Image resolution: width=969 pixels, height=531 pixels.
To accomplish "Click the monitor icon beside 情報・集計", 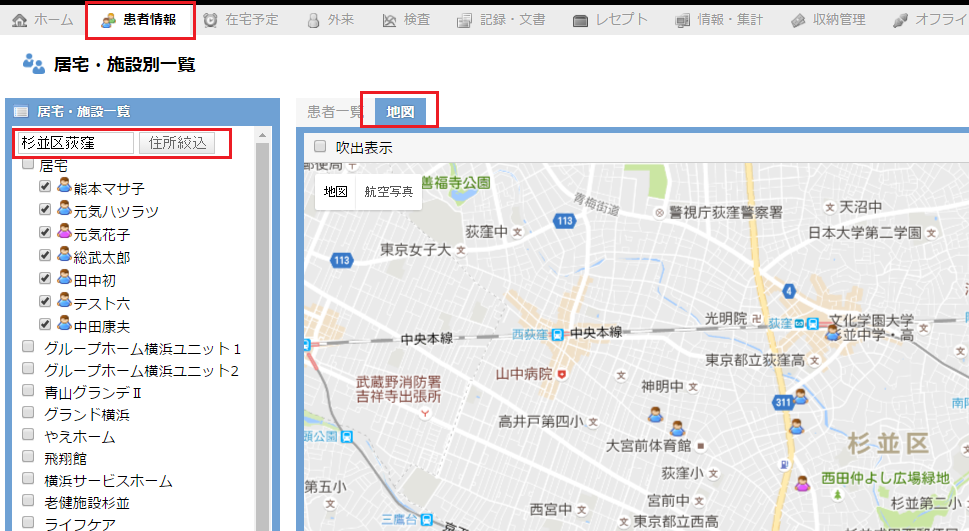I will point(682,21).
